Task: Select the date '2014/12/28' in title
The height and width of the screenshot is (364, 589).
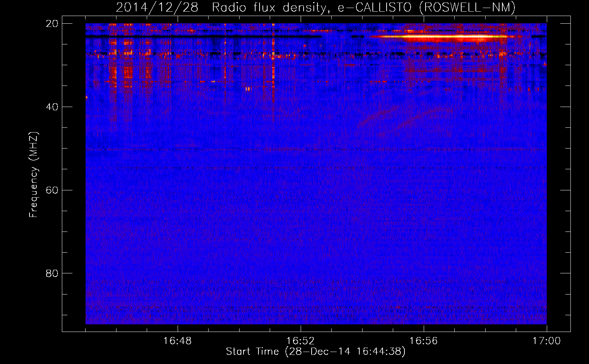Action: tap(157, 7)
